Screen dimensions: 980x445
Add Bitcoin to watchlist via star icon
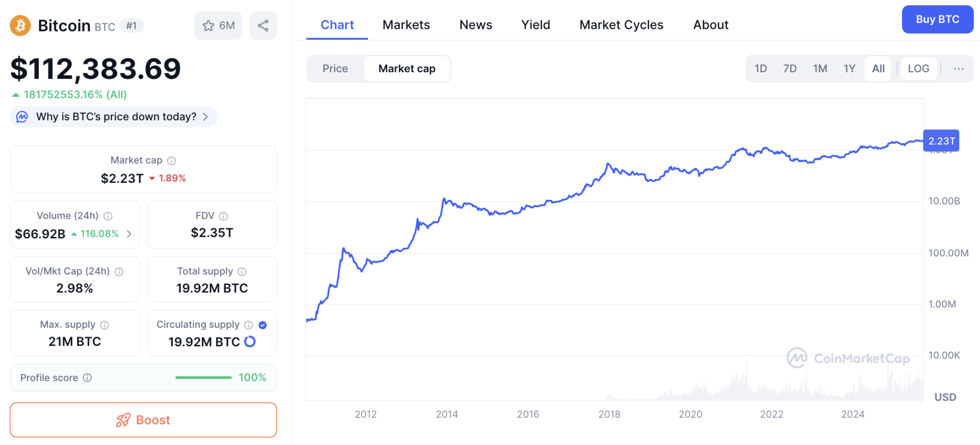click(x=209, y=25)
